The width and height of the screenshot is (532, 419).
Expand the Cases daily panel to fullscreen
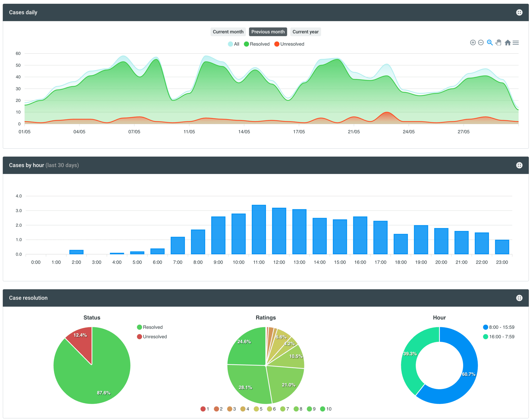point(520,12)
